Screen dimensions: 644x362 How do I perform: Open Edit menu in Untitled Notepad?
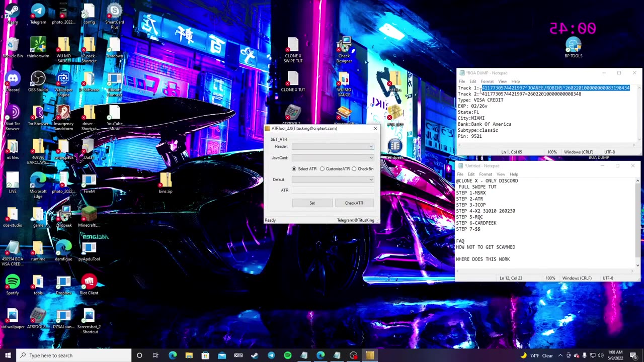[471, 174]
